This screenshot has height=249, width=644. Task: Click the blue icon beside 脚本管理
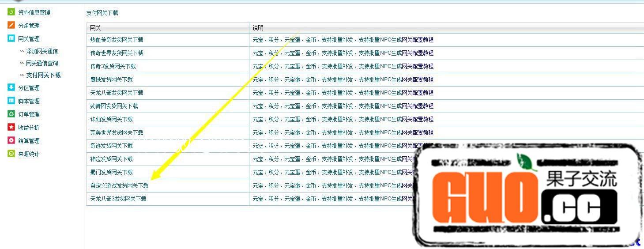tap(11, 101)
